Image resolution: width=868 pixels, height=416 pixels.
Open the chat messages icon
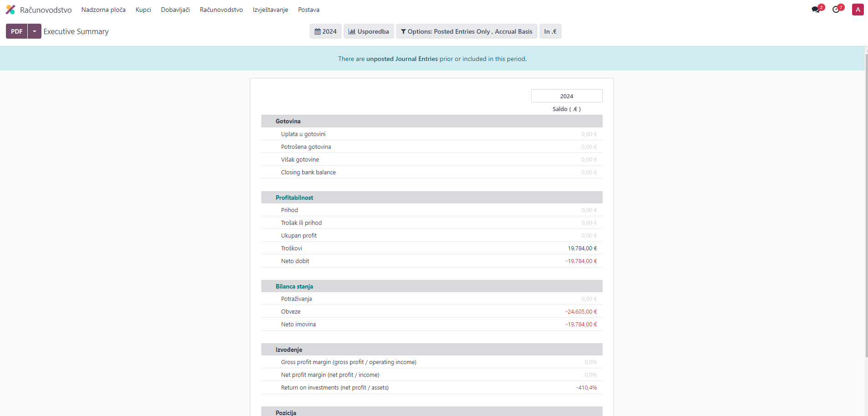816,10
